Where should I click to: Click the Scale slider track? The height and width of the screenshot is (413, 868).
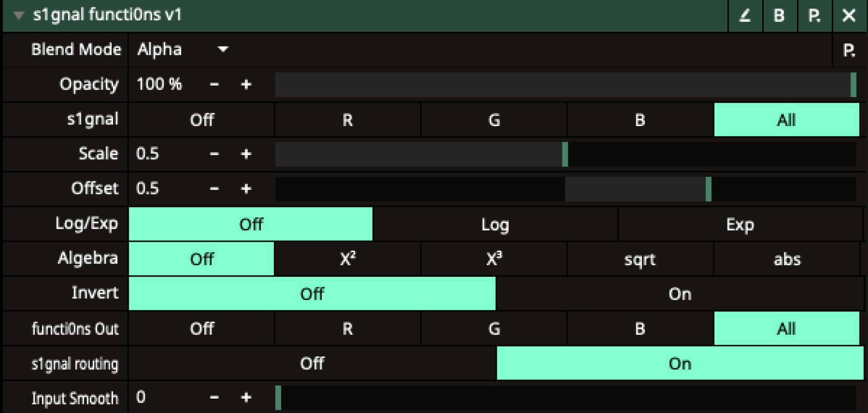click(x=565, y=154)
